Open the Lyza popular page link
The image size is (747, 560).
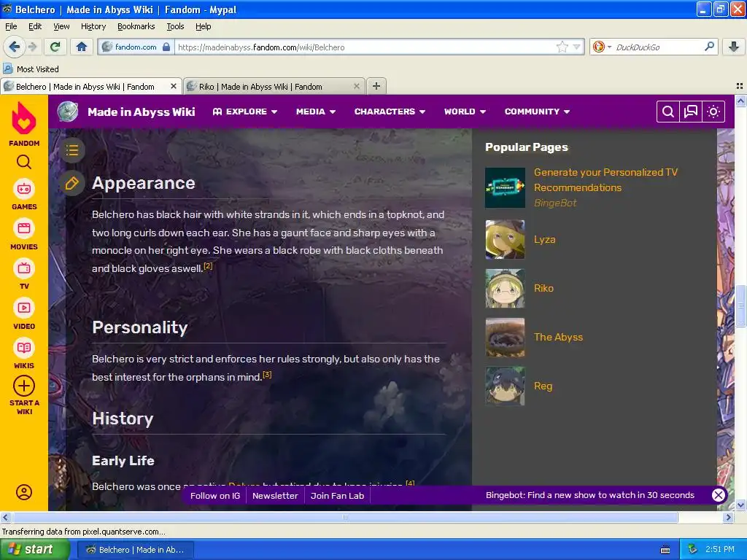point(544,239)
